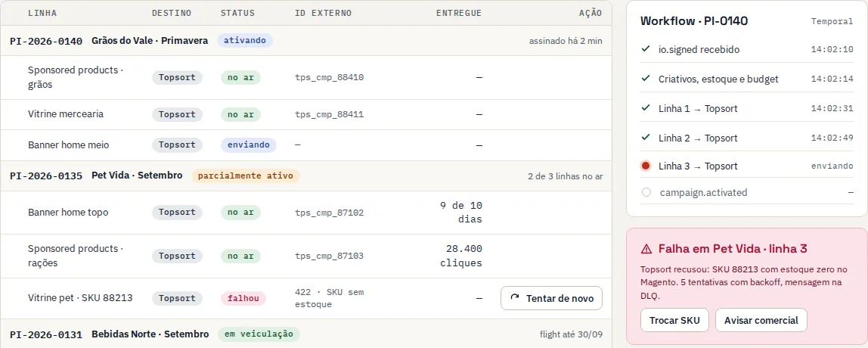
Task: Select the Banner home topo line
Action: [306, 213]
